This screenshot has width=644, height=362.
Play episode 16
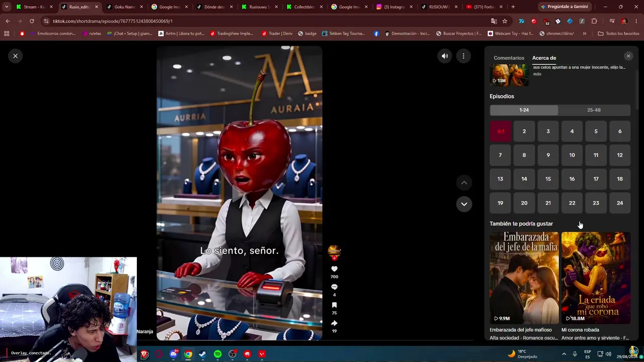point(572,179)
